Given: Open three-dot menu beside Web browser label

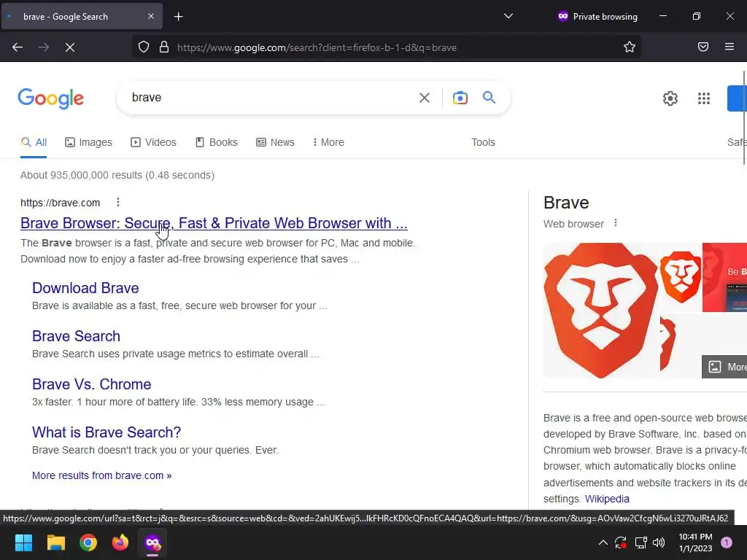Looking at the screenshot, I should tap(616, 223).
